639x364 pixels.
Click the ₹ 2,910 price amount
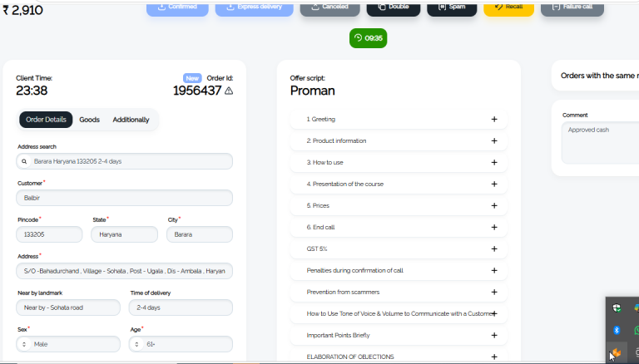[x=22, y=10]
